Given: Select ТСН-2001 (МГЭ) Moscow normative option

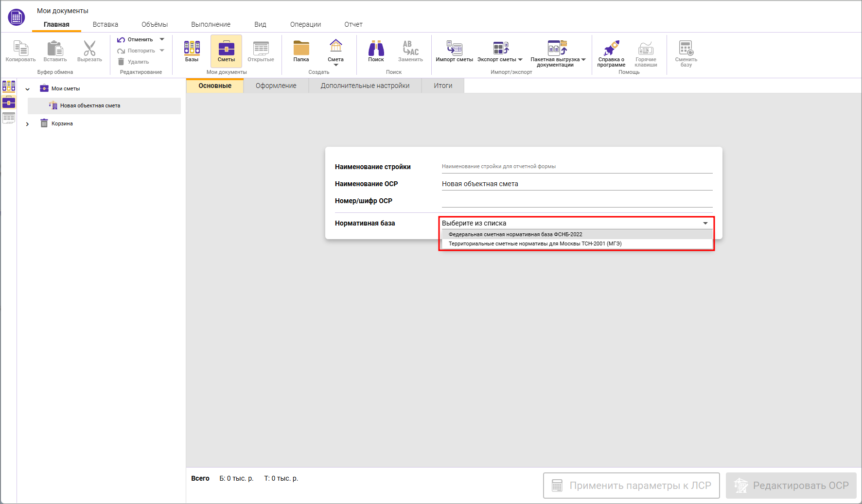Looking at the screenshot, I should 535,243.
